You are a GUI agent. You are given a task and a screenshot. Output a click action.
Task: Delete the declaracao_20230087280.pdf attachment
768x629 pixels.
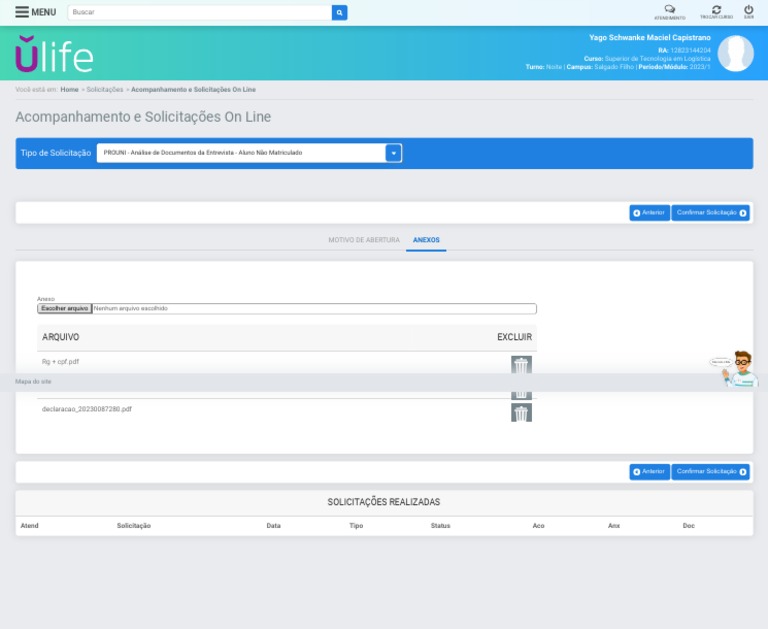click(521, 412)
